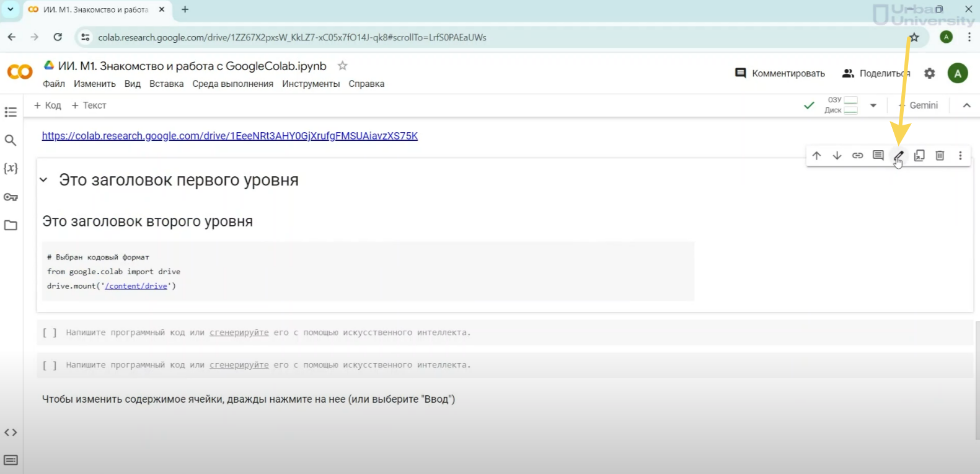Open the Files folder panel
This screenshot has height=474, width=980.
(11, 225)
